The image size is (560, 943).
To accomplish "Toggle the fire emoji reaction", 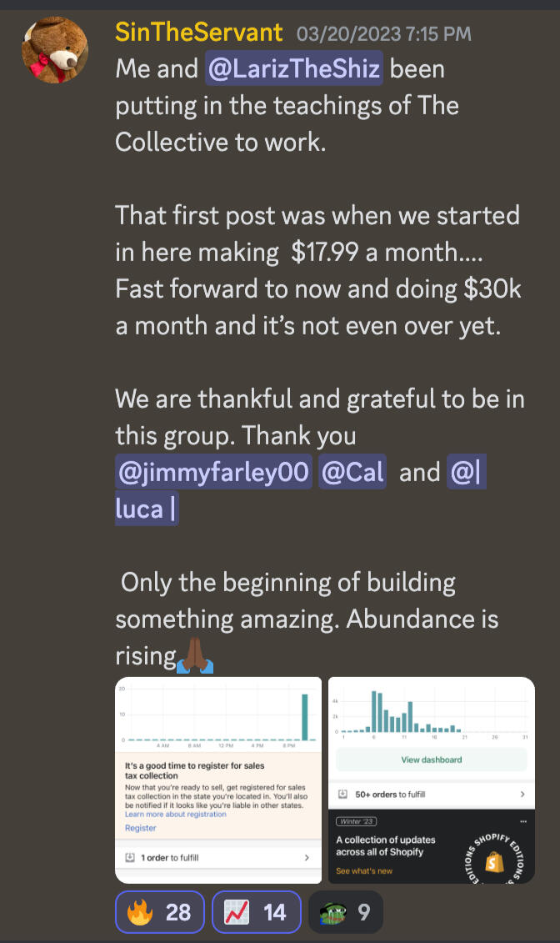I will pyautogui.click(x=158, y=912).
